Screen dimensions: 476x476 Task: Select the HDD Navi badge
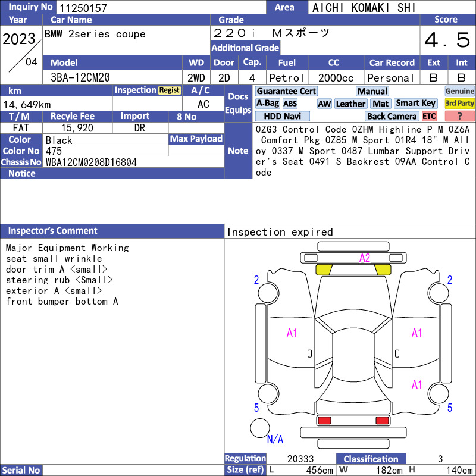tap(282, 116)
